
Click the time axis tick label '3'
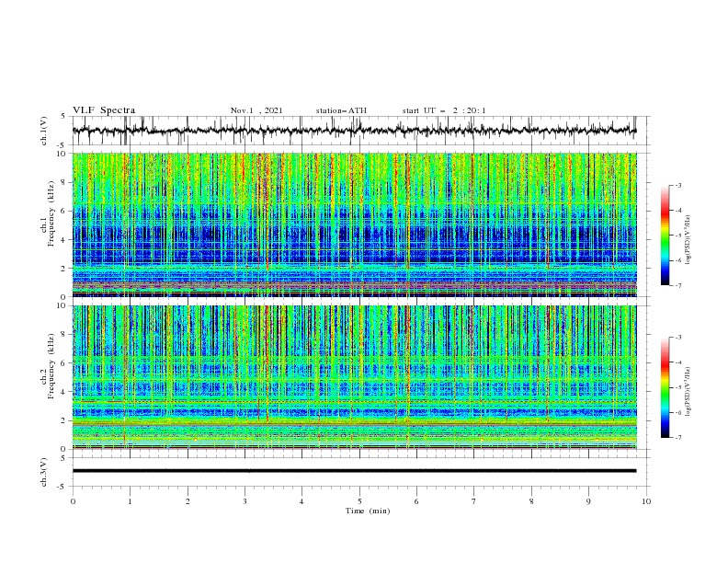(245, 501)
